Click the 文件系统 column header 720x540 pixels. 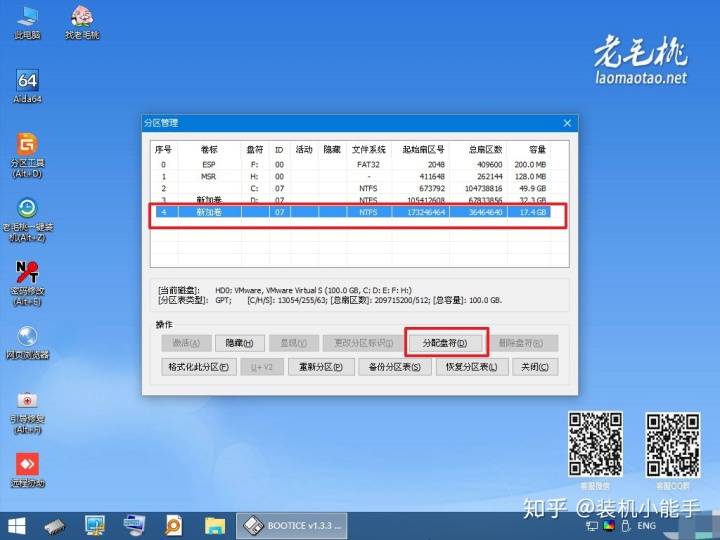(369, 150)
